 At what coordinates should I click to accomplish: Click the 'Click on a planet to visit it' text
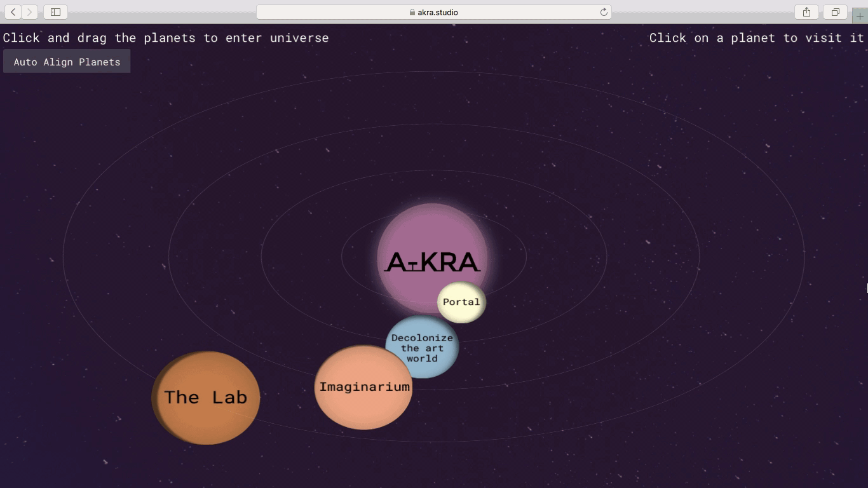(x=756, y=38)
